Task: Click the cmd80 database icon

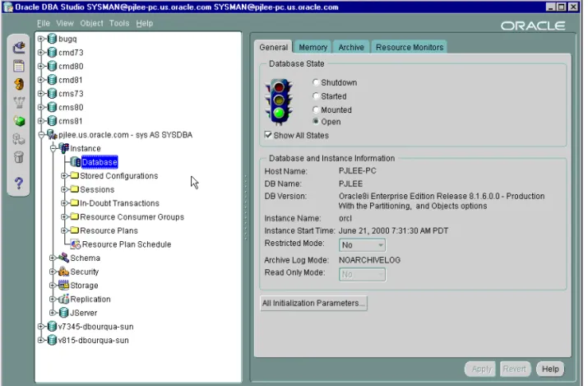Action: pyautogui.click(x=53, y=66)
